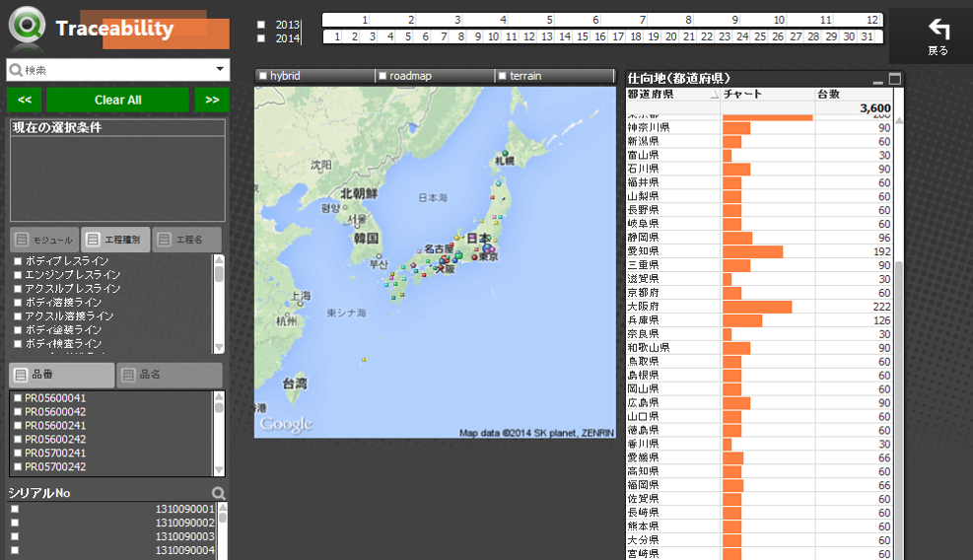Screen dimensions: 973x560
Task: Click the list icon on 工程種別 tab
Action: (x=93, y=240)
